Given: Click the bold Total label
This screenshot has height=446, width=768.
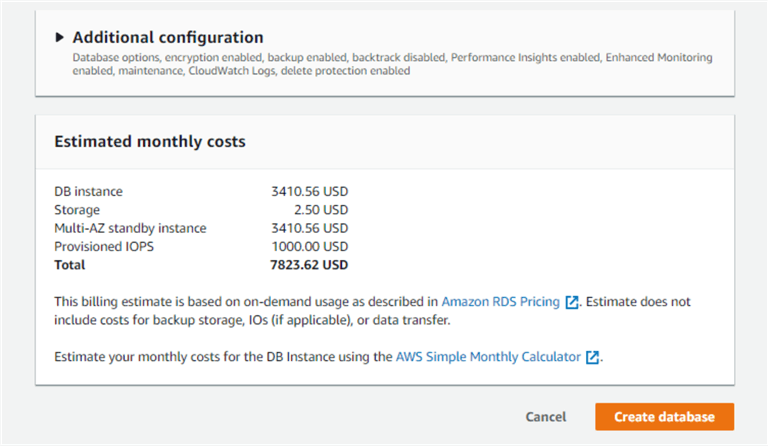Looking at the screenshot, I should [x=70, y=265].
